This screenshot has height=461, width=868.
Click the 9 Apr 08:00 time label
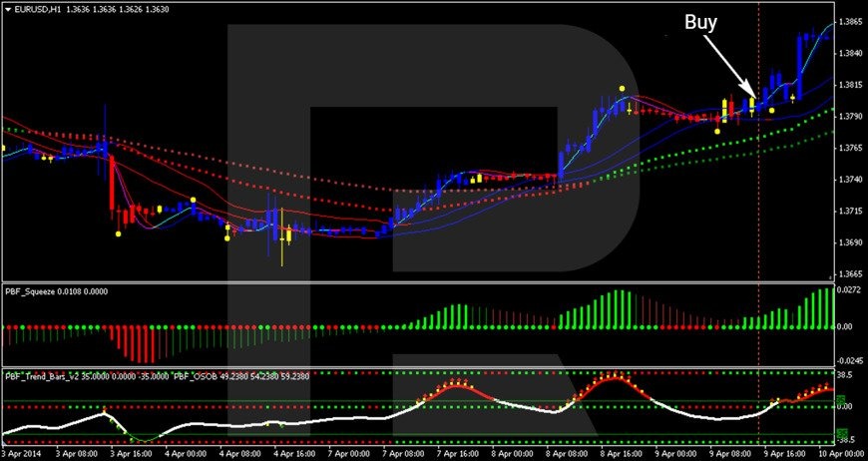tap(732, 453)
